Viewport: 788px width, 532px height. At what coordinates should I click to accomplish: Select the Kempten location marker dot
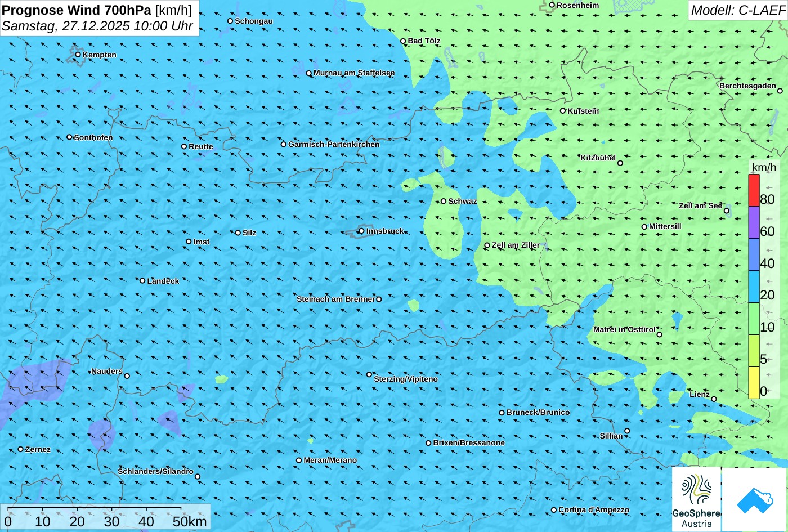(78, 55)
